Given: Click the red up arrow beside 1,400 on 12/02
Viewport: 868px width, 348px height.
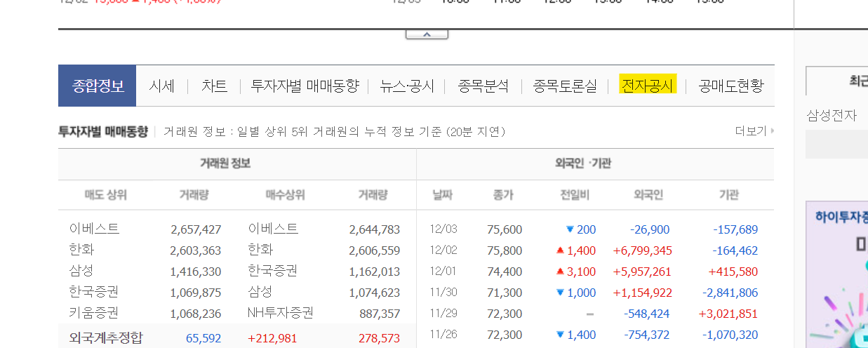Looking at the screenshot, I should 560,250.
